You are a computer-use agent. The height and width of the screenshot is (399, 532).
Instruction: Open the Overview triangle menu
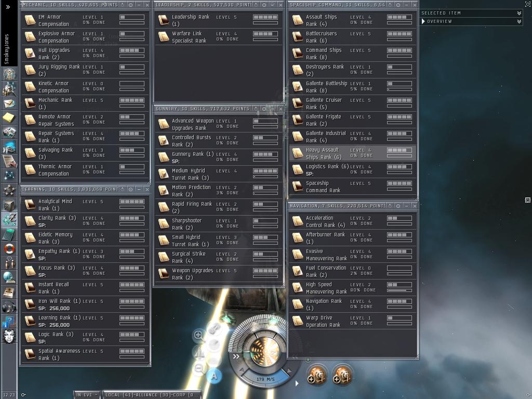(423, 21)
